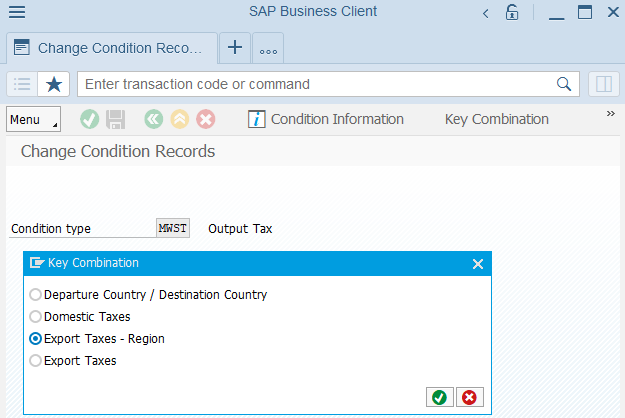Screen dimensions: 625x418
Task: Select the Domestic Taxes radio button
Action: tap(35, 317)
